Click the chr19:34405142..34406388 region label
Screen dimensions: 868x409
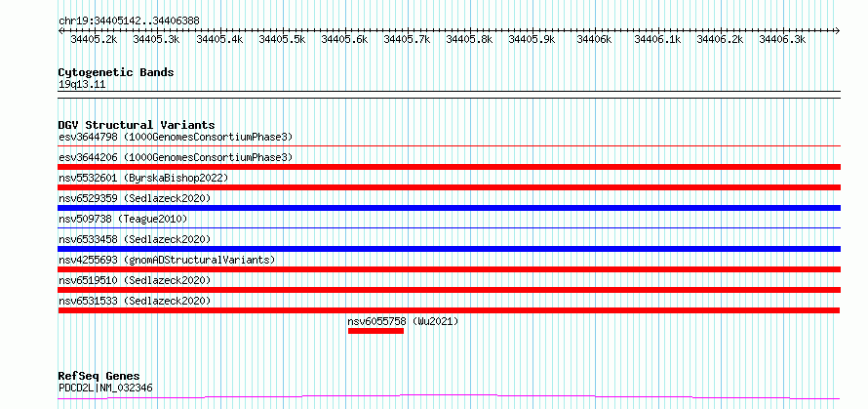click(x=129, y=21)
